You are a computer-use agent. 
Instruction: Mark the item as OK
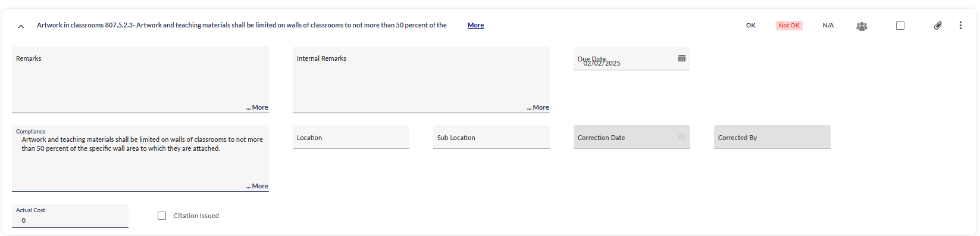click(751, 26)
